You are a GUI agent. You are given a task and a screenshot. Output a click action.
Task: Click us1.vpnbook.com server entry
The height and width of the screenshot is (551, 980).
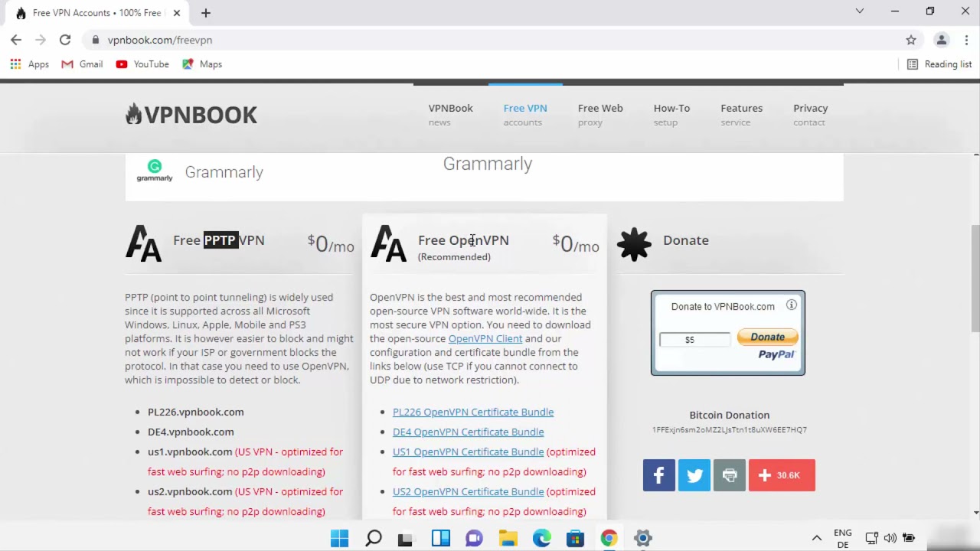click(190, 452)
